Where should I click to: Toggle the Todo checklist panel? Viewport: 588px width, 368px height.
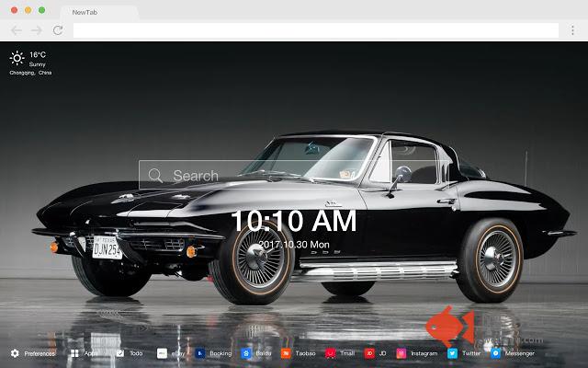120,353
